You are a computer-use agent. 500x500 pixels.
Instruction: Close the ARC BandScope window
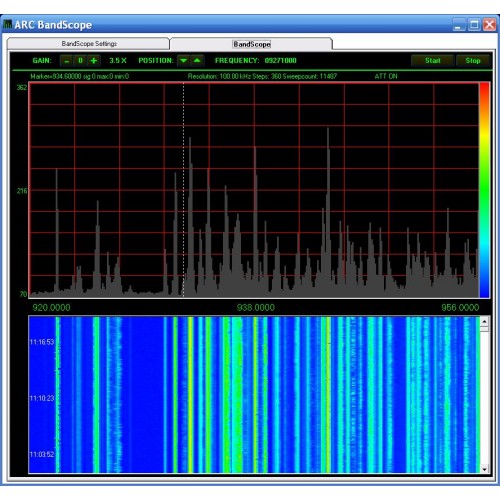point(489,25)
